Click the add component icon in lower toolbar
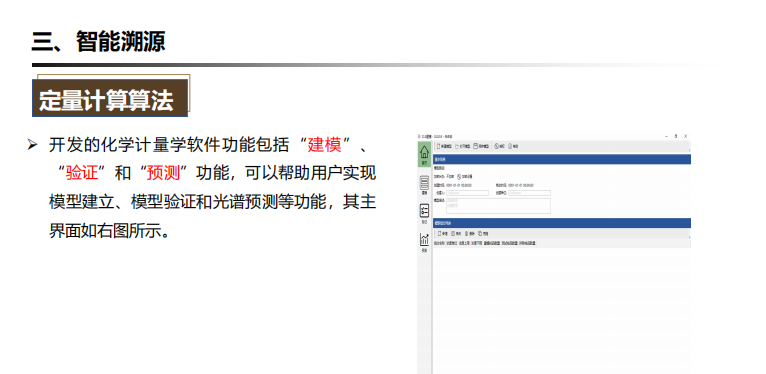The width and height of the screenshot is (766, 374). [x=439, y=233]
